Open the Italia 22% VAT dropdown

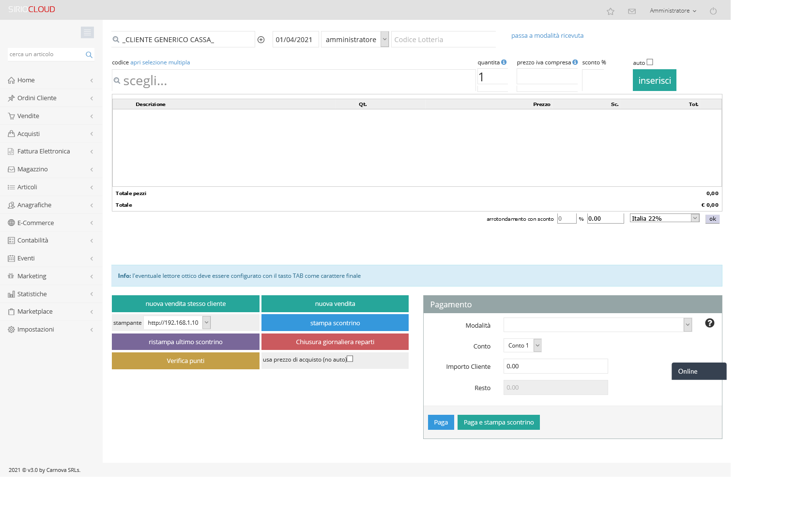click(665, 218)
